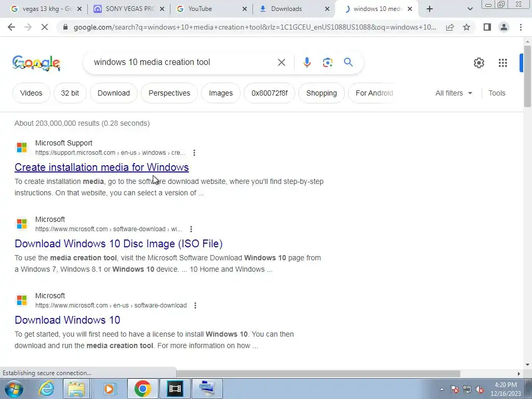The height and width of the screenshot is (399, 532).
Task: Open Create installation media for Windows
Action: 102,167
